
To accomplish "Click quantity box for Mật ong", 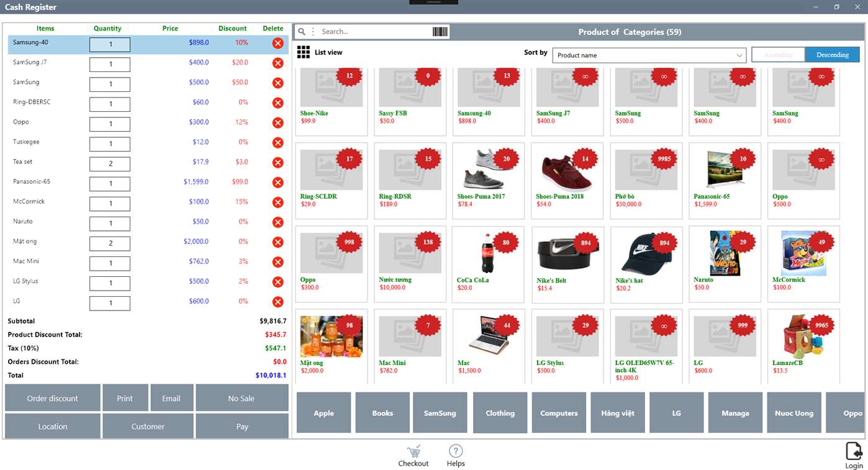I will click(110, 243).
